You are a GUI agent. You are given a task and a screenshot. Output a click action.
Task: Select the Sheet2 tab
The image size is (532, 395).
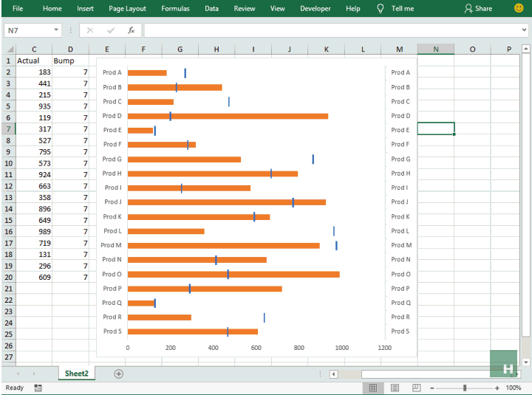(77, 374)
